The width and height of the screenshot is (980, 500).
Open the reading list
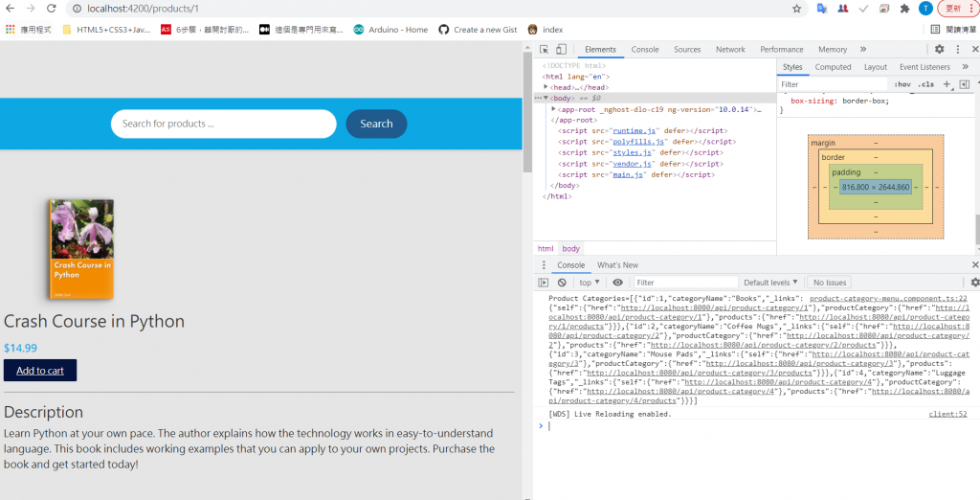(953, 30)
